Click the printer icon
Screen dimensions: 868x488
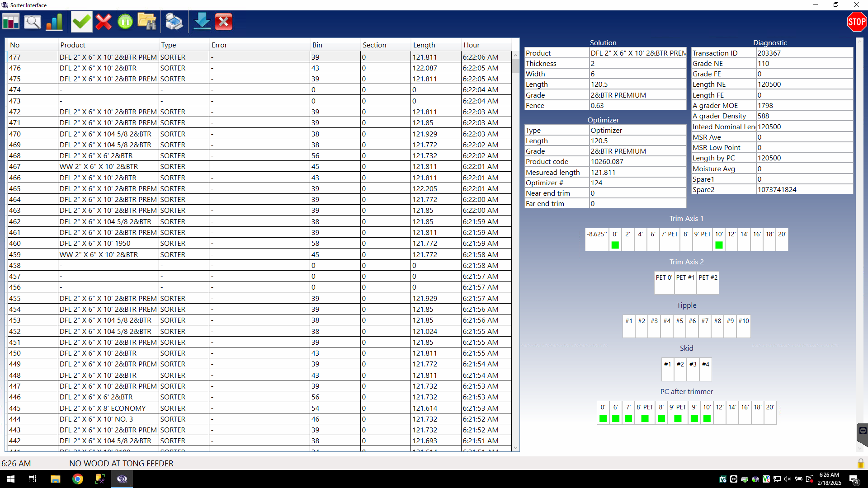(174, 22)
